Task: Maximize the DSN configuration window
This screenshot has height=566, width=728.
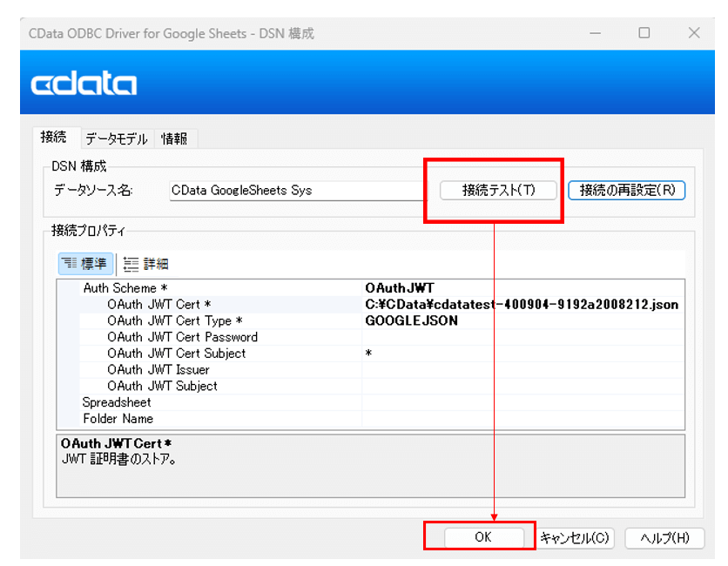Action: [x=644, y=33]
